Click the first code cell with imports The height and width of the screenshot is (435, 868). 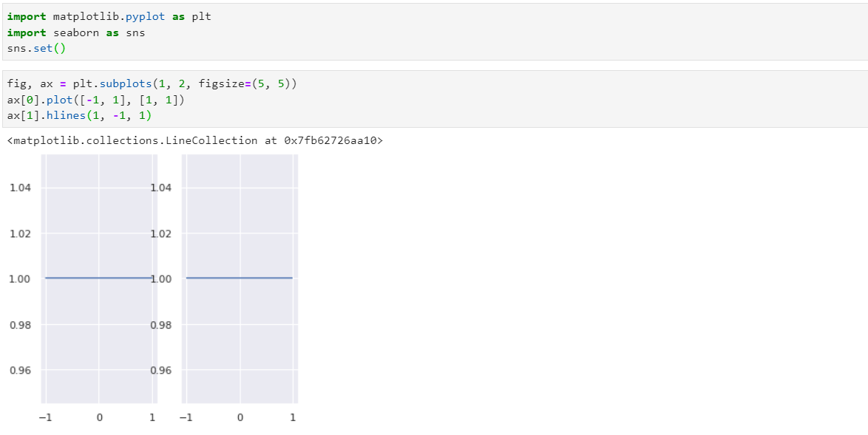[x=434, y=32]
